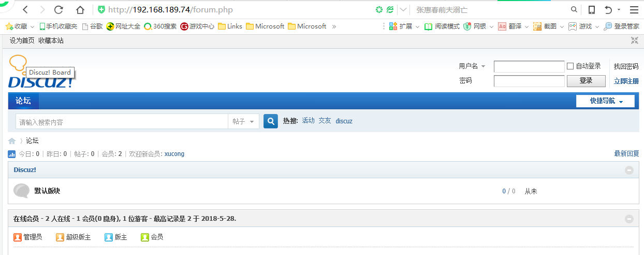Expand the 帖子 search type dropdown

coord(243,121)
